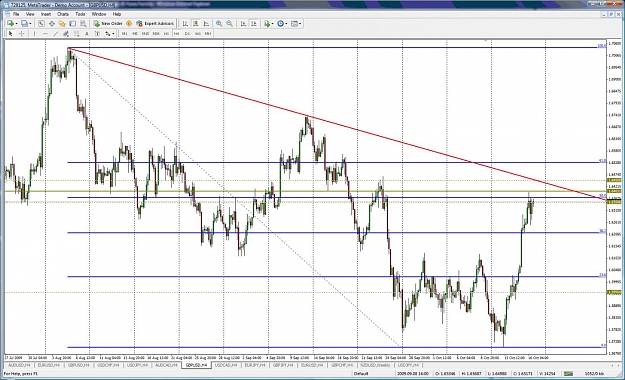Switch to Line Chart view

click(206, 24)
